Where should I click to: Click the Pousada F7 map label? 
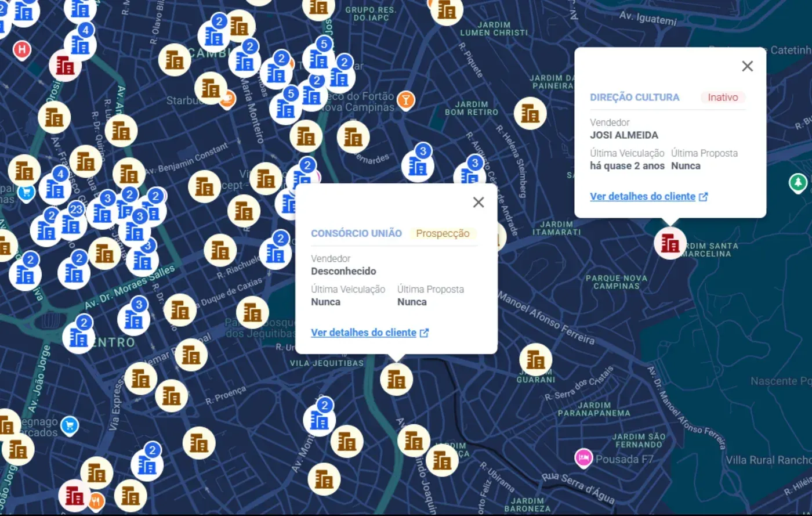pos(625,459)
